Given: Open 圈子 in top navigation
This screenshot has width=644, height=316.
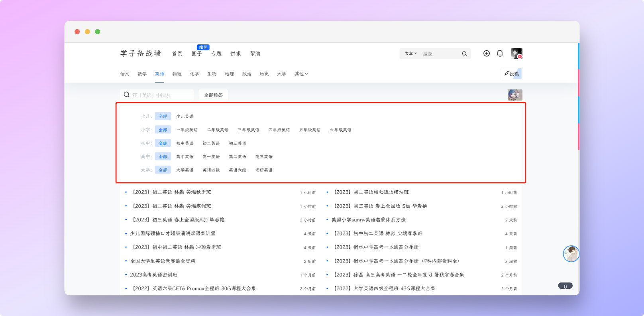Looking at the screenshot, I should [x=197, y=53].
